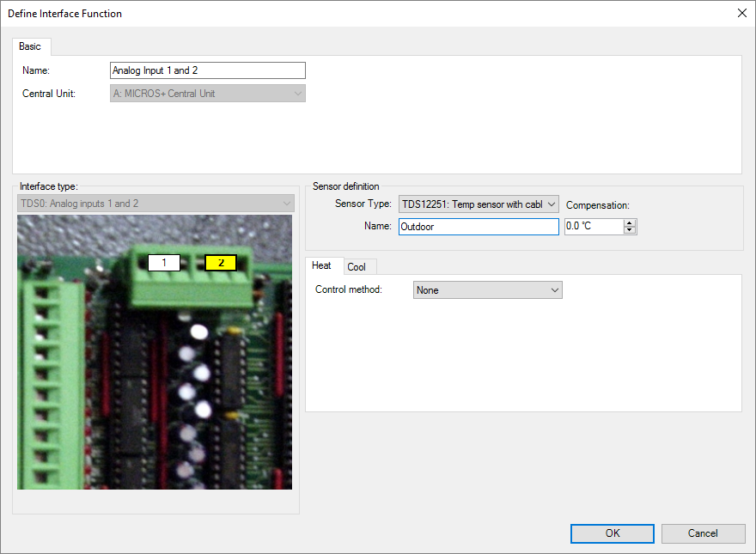Close the Define Interface Function dialog
Image resolution: width=756 pixels, height=554 pixels.
[x=741, y=13]
